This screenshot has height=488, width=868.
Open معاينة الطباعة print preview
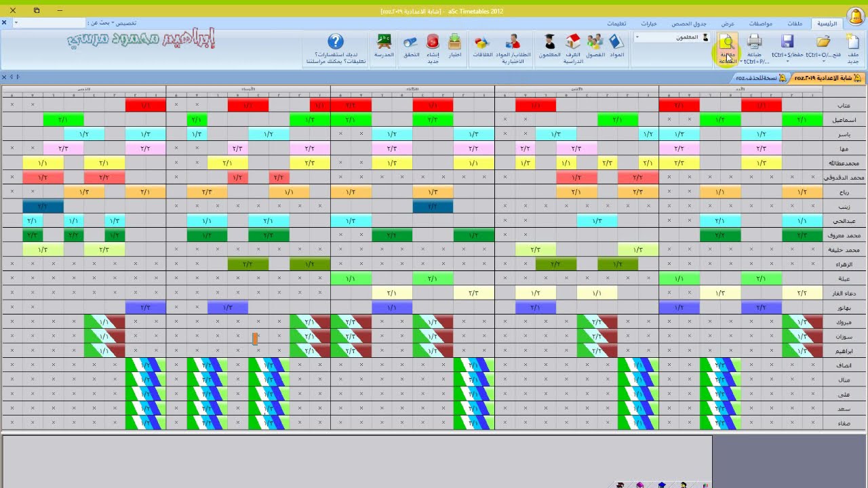[x=727, y=49]
